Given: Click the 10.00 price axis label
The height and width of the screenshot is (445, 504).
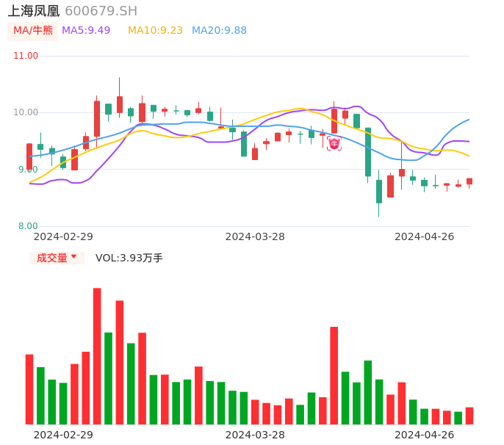Looking at the screenshot, I should [26, 112].
